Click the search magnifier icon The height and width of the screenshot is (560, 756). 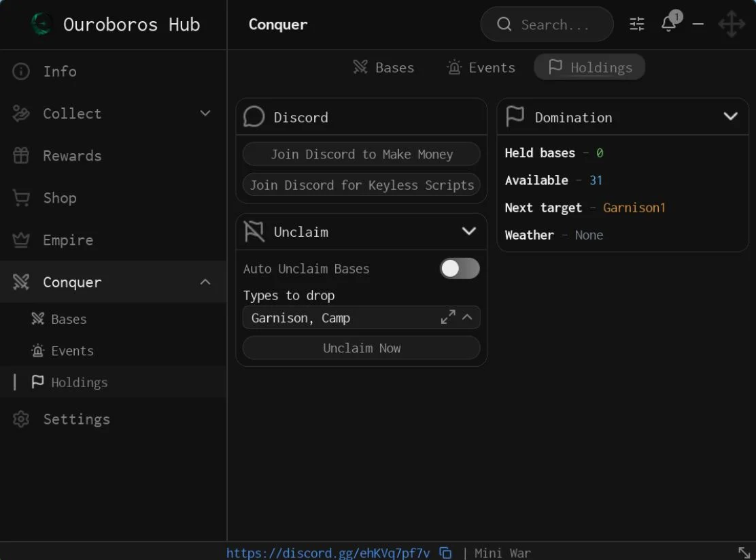504,24
